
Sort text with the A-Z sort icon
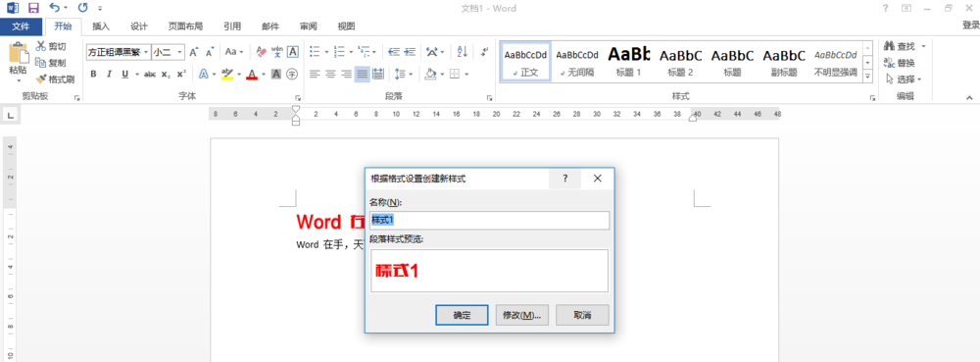point(462,52)
